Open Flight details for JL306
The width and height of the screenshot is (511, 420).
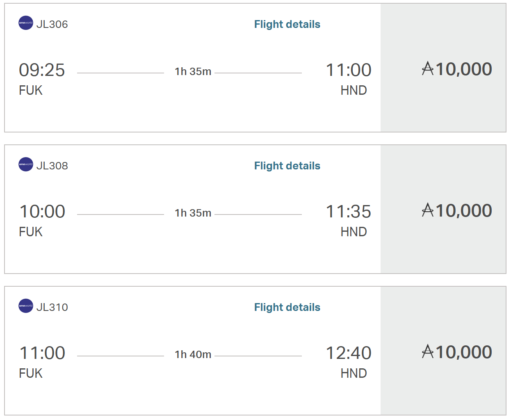[x=287, y=24]
